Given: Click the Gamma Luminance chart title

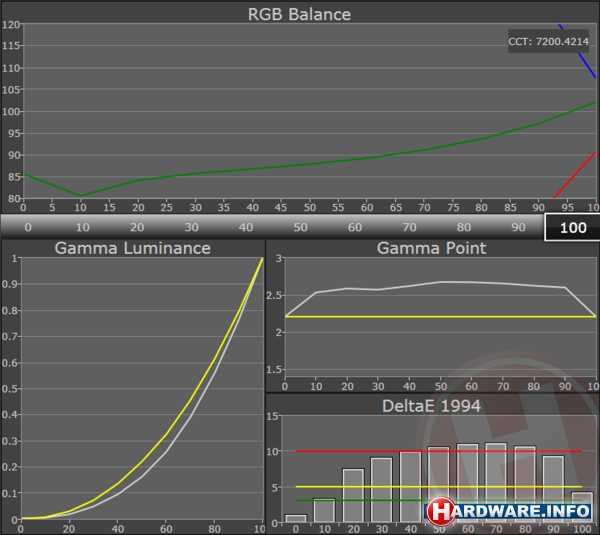Looking at the screenshot, I should pyautogui.click(x=132, y=248).
